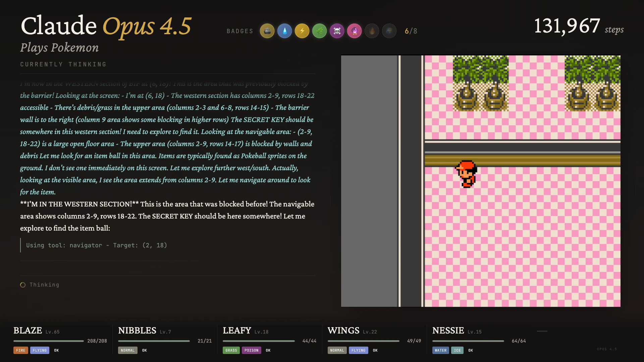Click the FLYING type tag on Wings
644x362 pixels.
click(x=358, y=350)
